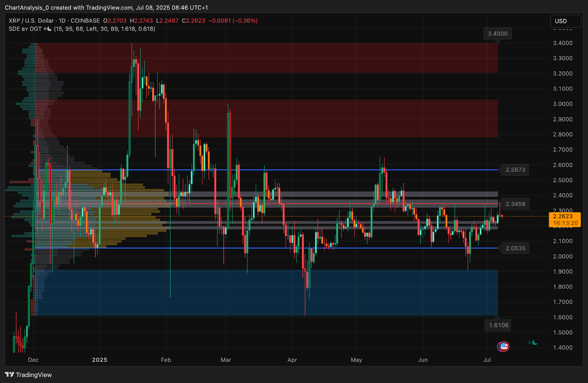Click the close value C2.2623 in the legend
The width and height of the screenshot is (588, 383).
point(194,21)
